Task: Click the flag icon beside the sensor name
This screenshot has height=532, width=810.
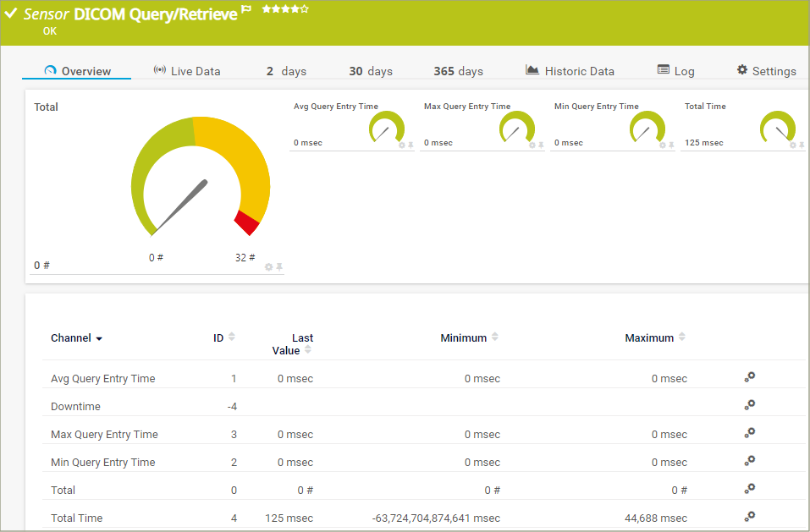Action: (x=246, y=11)
